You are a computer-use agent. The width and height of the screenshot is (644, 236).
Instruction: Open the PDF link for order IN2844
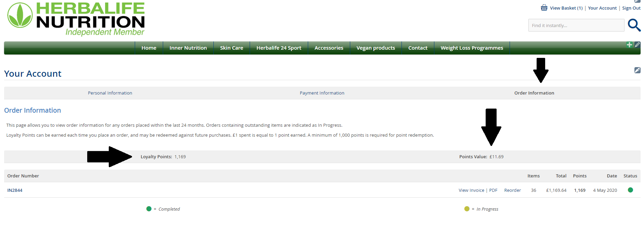pos(493,190)
